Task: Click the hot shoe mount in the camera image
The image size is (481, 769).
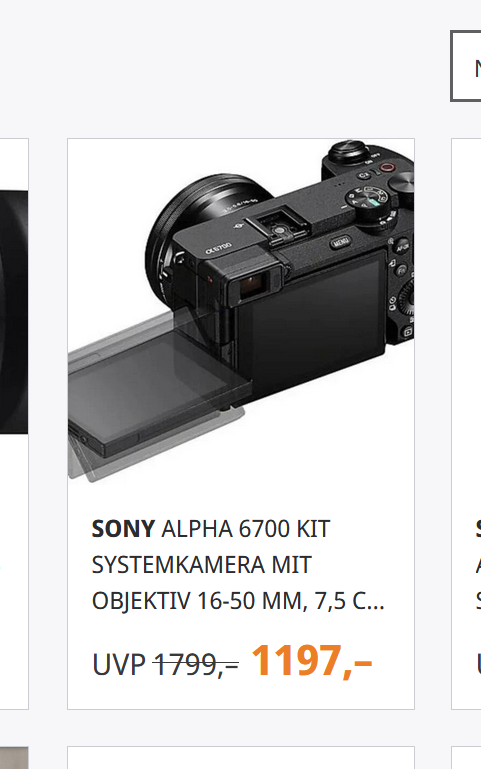Action: [x=278, y=228]
